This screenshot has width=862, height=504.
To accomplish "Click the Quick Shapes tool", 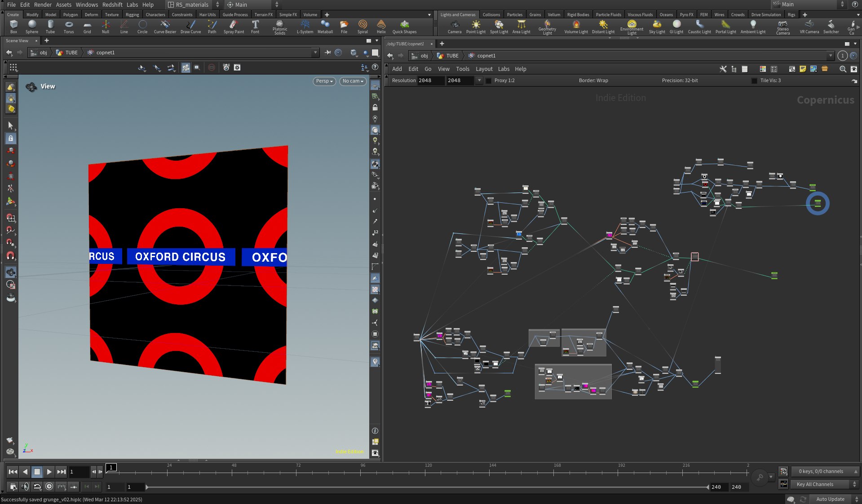I will (x=404, y=27).
